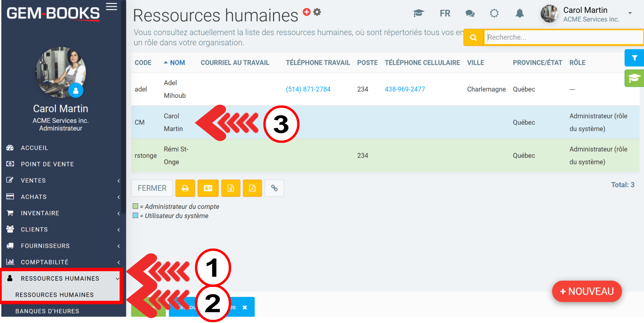Screen dimensions: 644x323
Task: Export the list as PDF
Action: (x=252, y=188)
